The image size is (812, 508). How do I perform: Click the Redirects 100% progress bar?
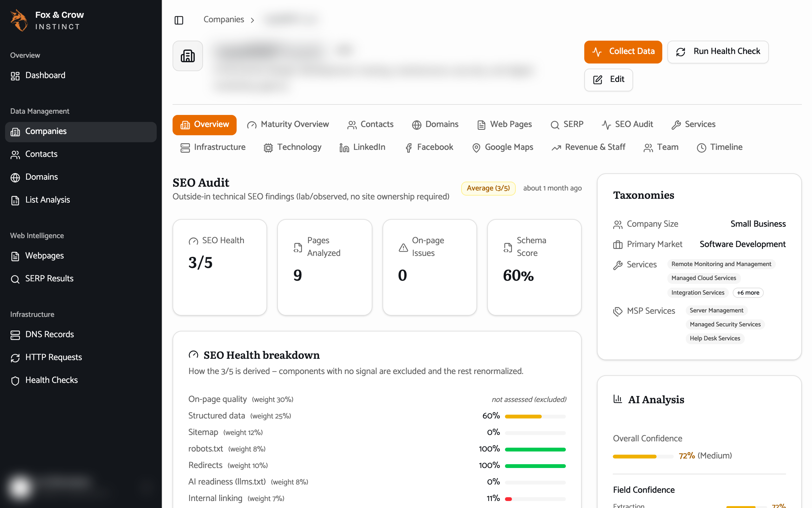tap(535, 466)
